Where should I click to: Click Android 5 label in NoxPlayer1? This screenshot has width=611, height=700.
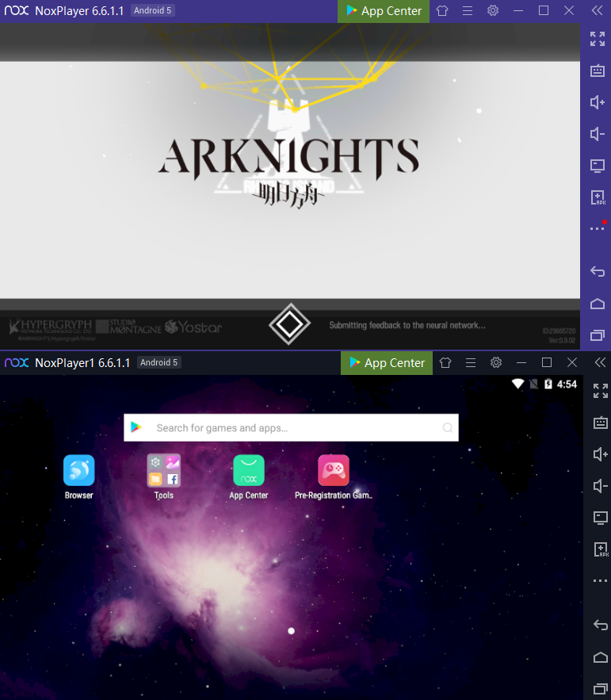(x=158, y=362)
